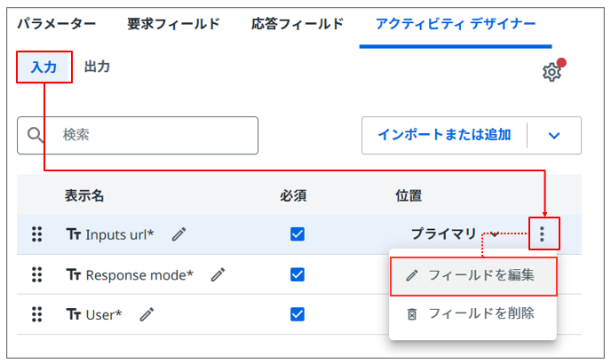Viewport: 611px width, 364px height.
Task: Click the pencil icon next to User
Action: [147, 314]
